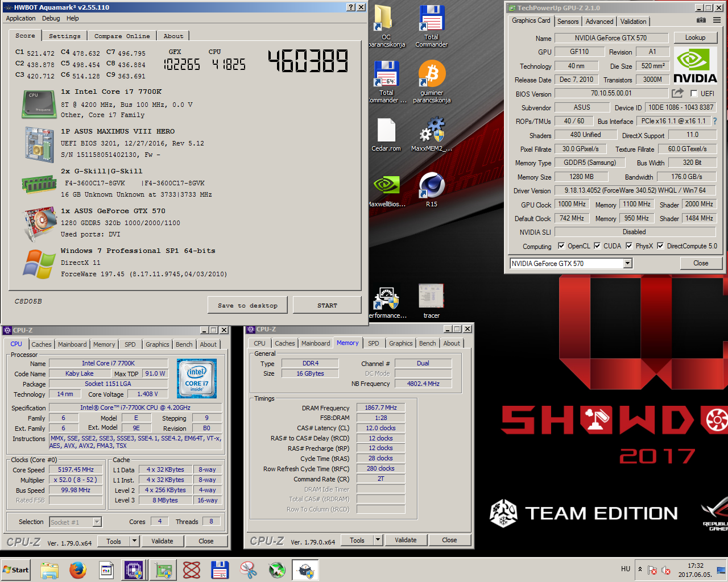Launch the Total Commander desktop shortcut
728x582 pixels.
pyautogui.click(x=431, y=26)
